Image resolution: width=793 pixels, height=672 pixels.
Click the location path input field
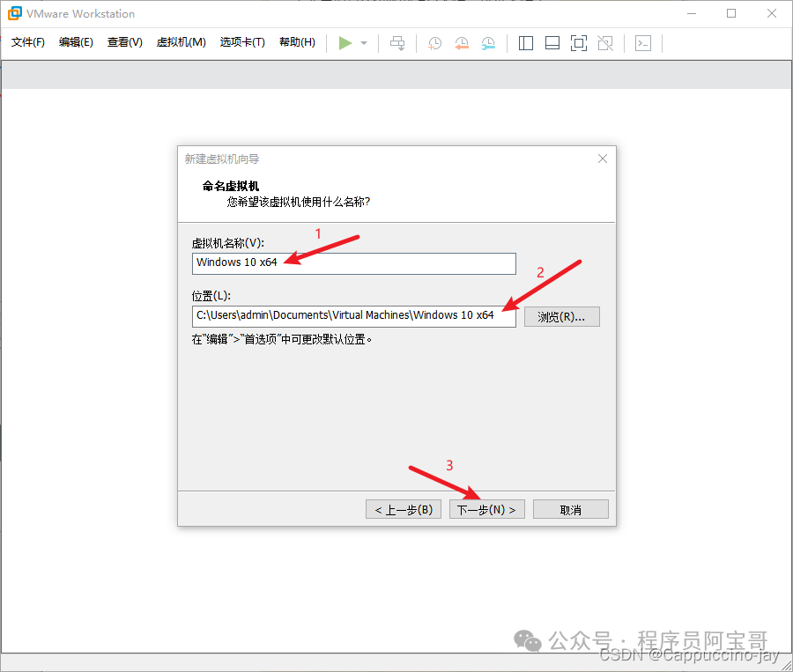point(354,316)
